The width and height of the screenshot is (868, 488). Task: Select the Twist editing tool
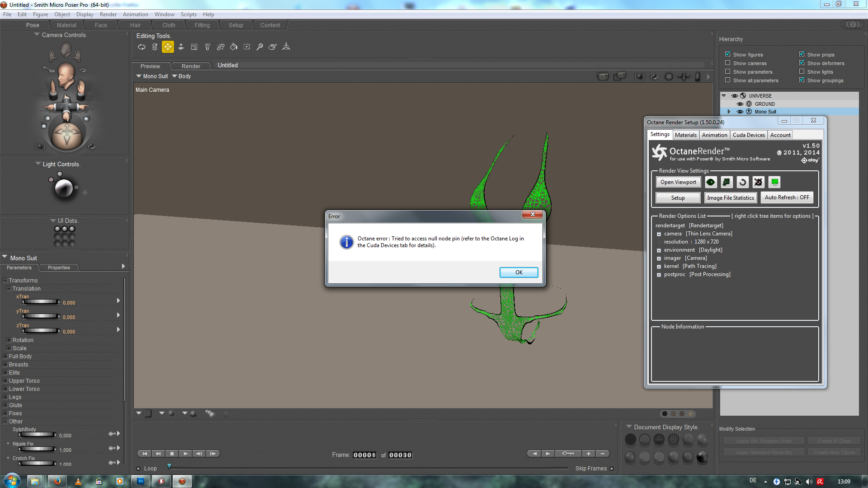(x=155, y=47)
